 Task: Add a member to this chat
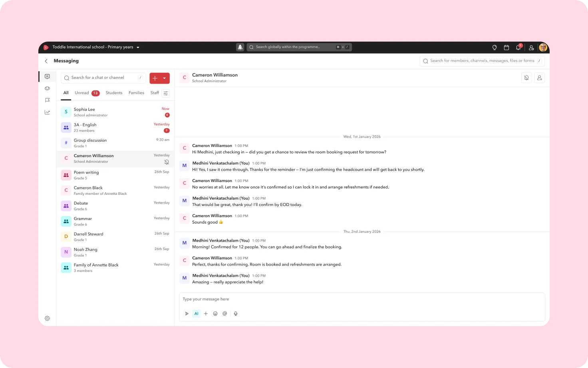point(539,78)
